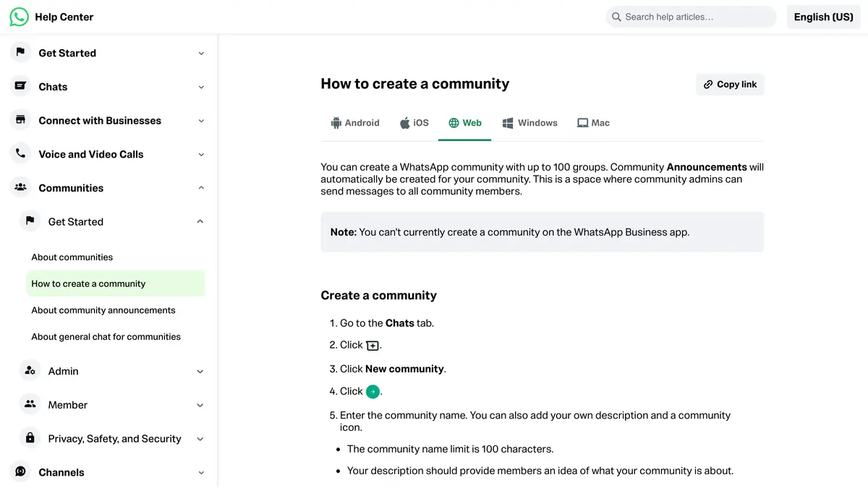
Task: Click the 'Create a community' subheading
Action: point(378,295)
